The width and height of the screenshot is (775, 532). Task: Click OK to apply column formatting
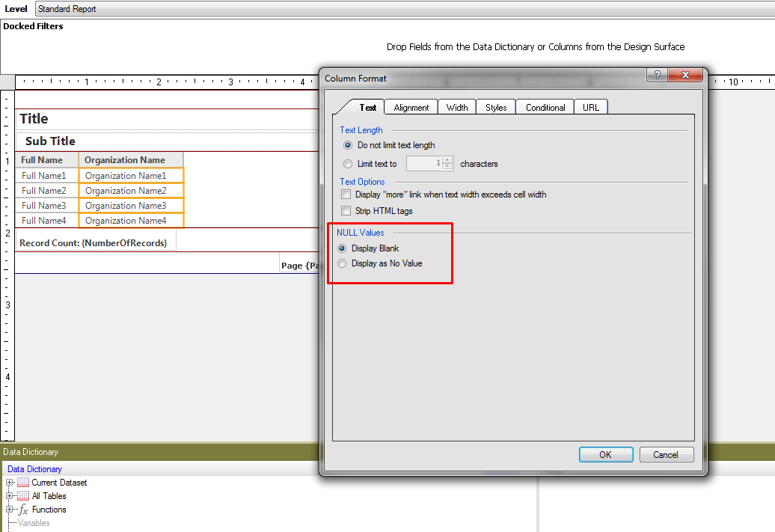click(x=606, y=454)
